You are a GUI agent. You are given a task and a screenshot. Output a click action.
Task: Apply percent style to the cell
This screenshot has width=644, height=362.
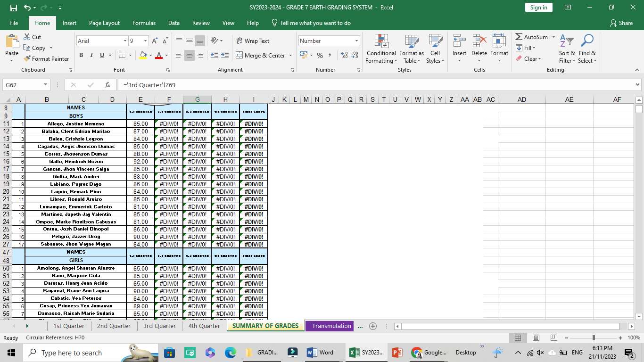click(320, 55)
